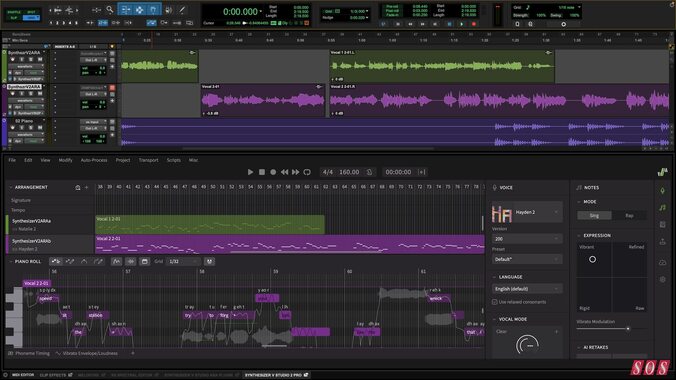
Task: Open the cloud icon in right sidebar
Action: 663,262
